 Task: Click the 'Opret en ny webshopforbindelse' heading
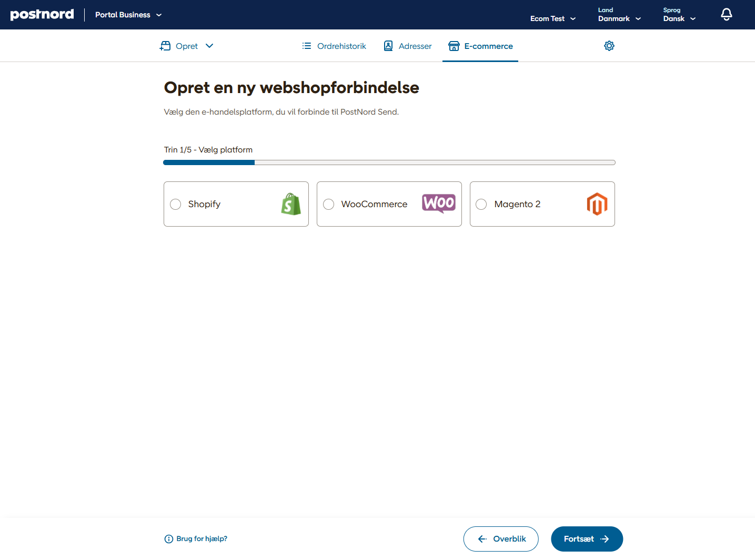[291, 87]
